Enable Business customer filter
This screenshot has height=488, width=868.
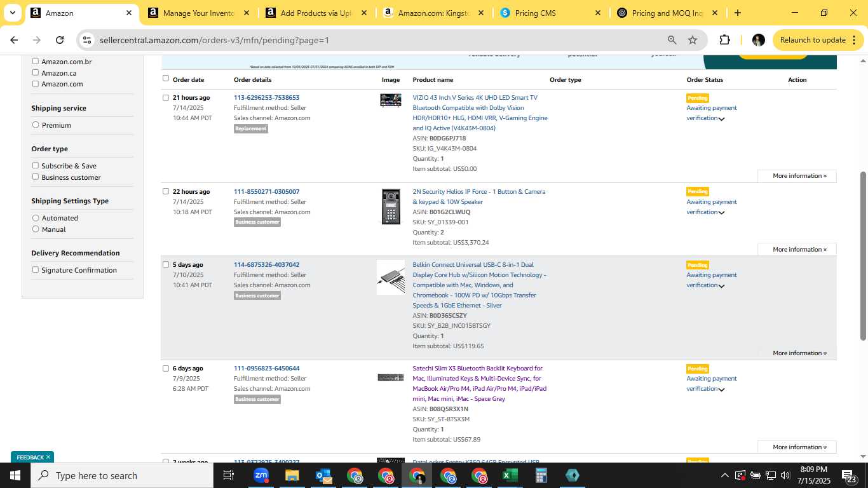[x=36, y=177]
